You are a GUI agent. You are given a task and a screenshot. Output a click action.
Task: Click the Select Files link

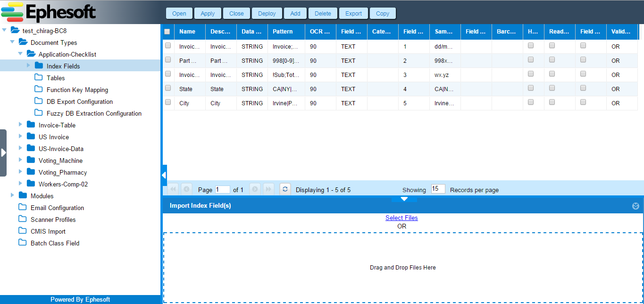click(401, 218)
